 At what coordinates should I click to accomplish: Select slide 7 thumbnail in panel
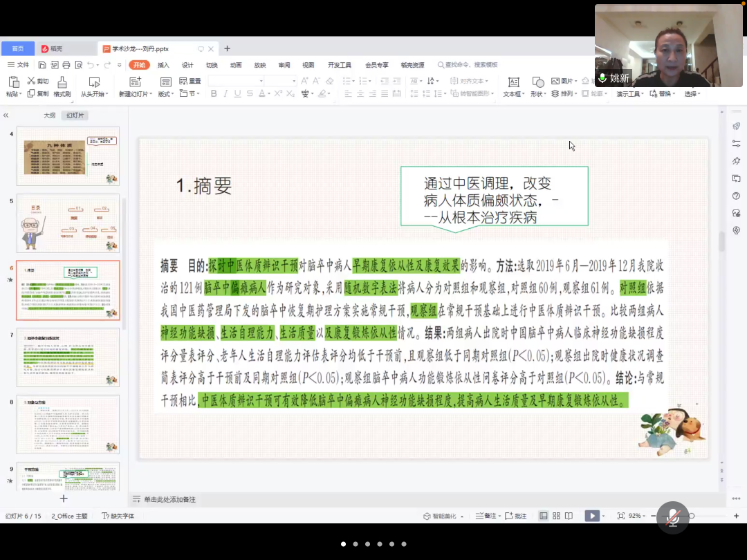pos(68,357)
